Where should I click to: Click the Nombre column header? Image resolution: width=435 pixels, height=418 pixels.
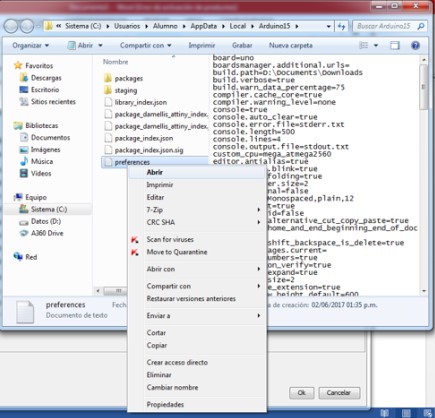115,62
